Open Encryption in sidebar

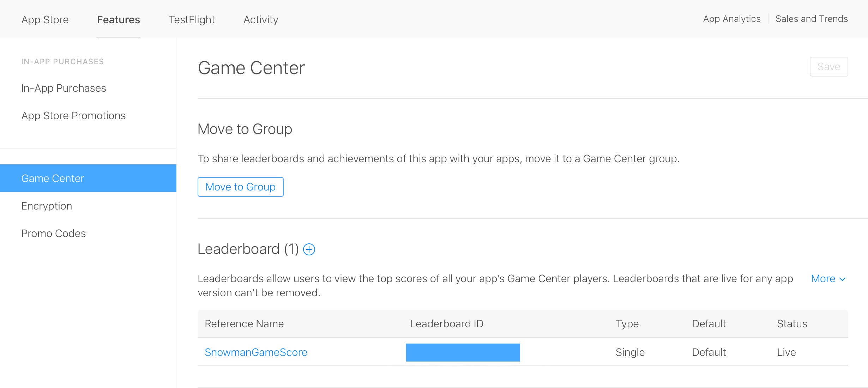pos(47,206)
